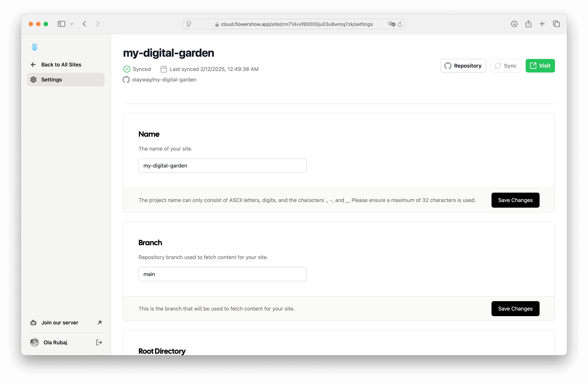Go back with the browser back arrow
The image size is (588, 383).
point(84,24)
